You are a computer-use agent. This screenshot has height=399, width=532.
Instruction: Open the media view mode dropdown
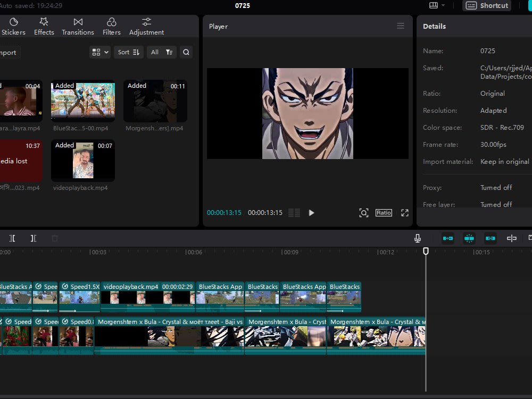(x=100, y=52)
